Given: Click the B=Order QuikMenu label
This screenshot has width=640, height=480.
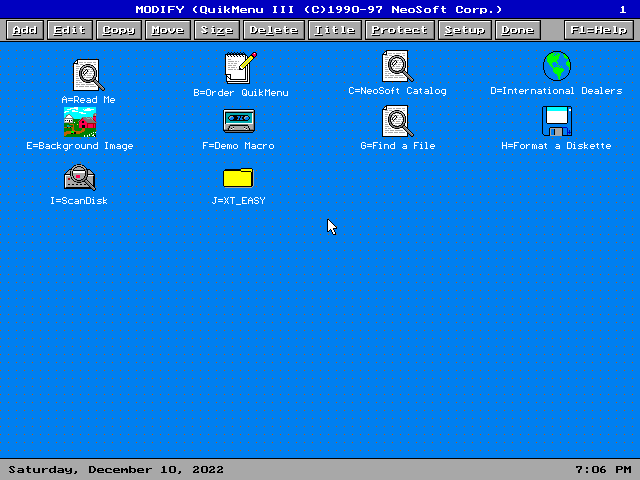Looking at the screenshot, I should pos(241,93).
